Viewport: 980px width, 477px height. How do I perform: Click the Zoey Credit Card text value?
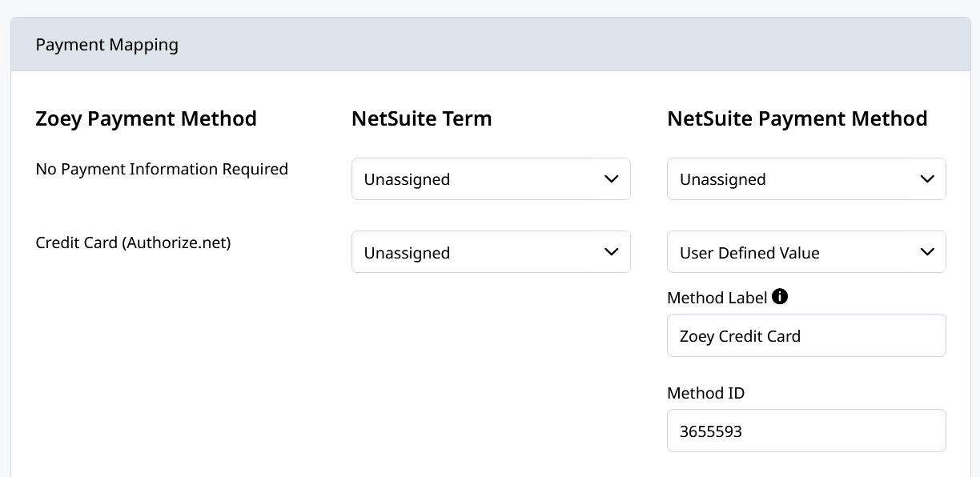pos(740,336)
